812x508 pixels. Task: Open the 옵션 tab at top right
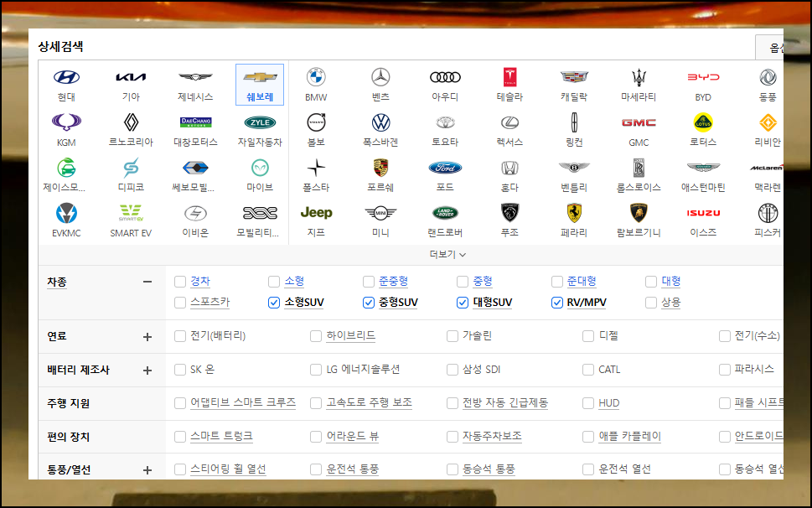point(769,48)
